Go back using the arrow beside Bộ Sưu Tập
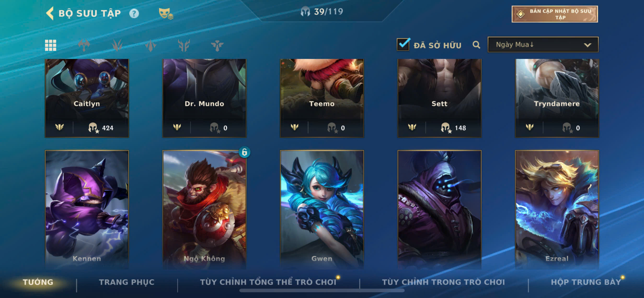644x298 pixels. tap(50, 13)
